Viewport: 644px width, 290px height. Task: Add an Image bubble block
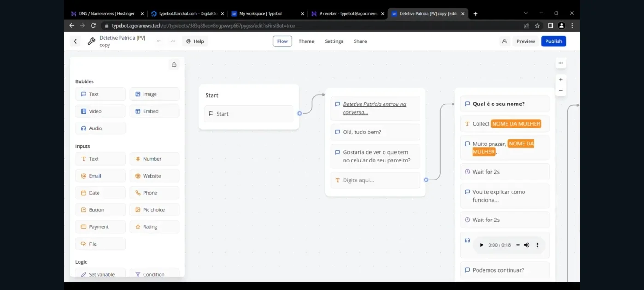(x=155, y=94)
